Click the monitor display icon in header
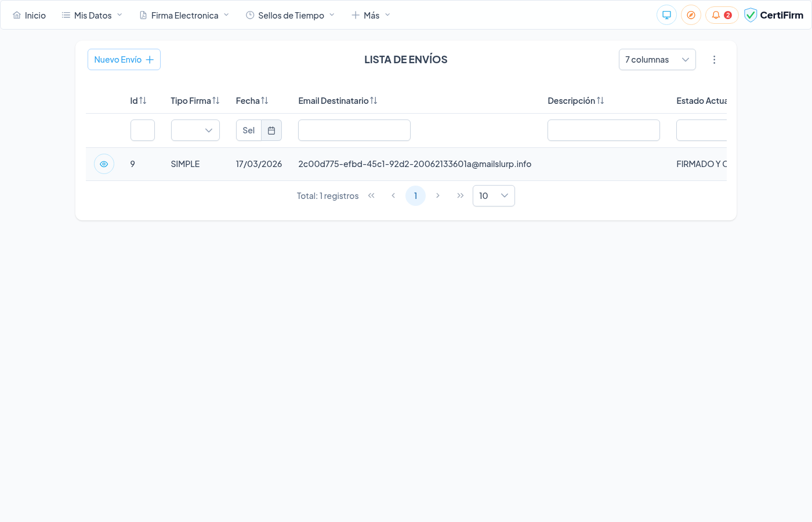 (x=666, y=15)
